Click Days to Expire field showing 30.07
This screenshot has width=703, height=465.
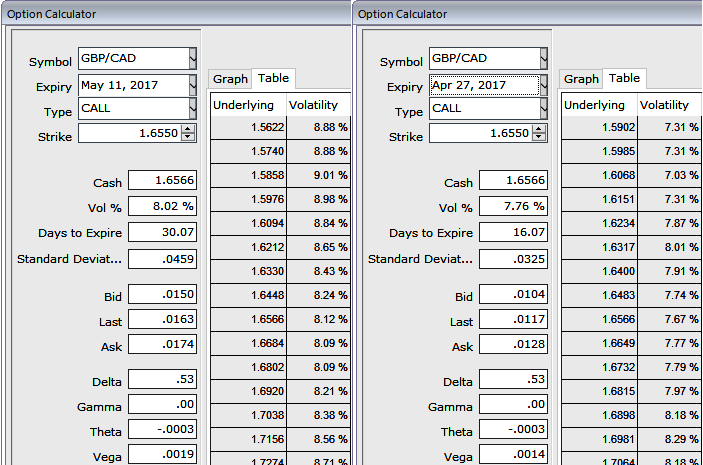pos(162,232)
